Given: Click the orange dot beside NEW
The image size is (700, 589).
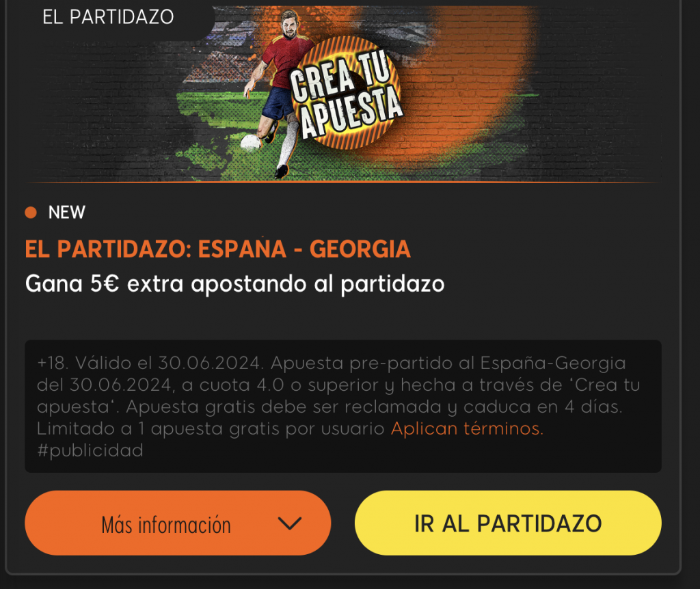Looking at the screenshot, I should click(31, 213).
